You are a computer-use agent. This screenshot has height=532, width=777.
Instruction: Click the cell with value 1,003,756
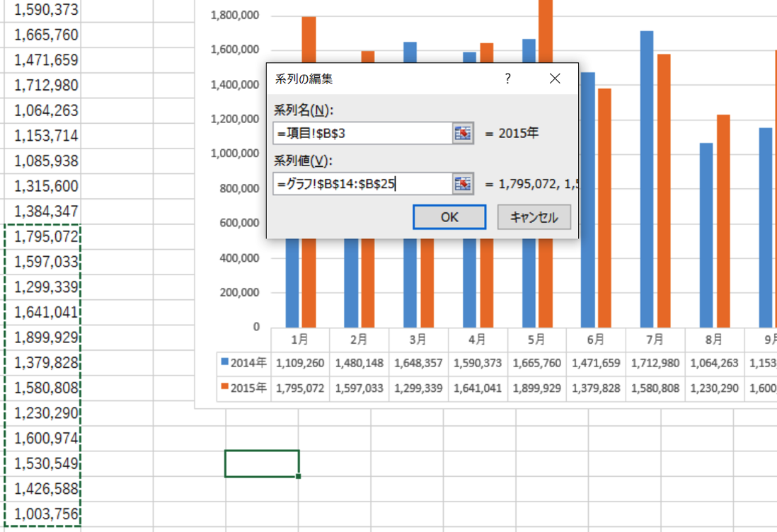click(x=42, y=514)
